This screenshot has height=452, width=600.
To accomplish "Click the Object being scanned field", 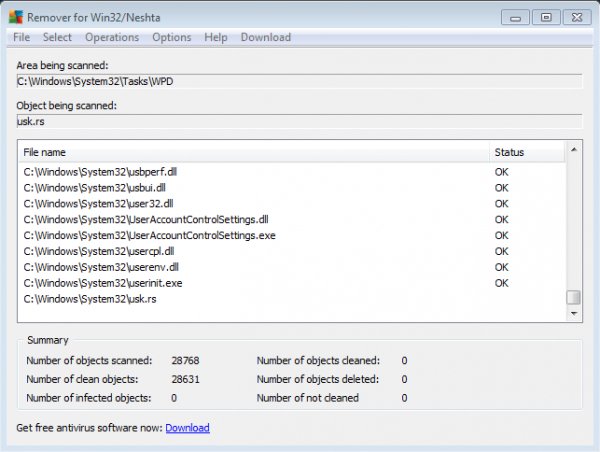I will [299, 121].
